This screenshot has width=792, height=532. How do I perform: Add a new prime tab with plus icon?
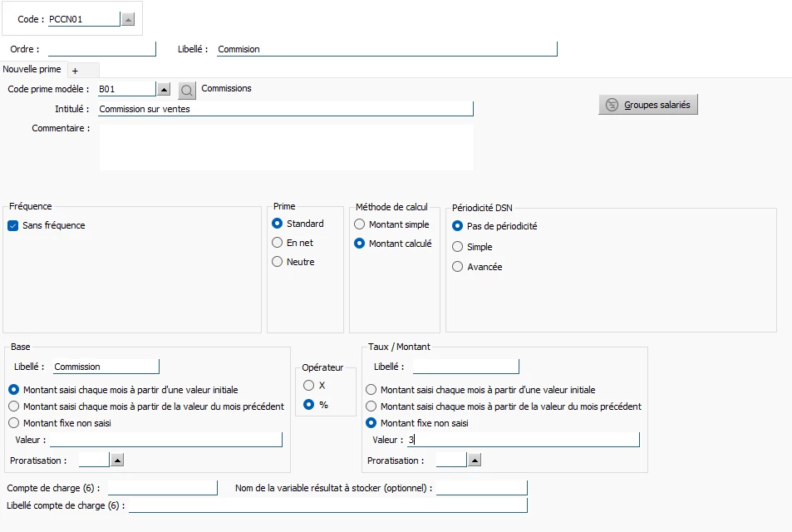[x=76, y=71]
